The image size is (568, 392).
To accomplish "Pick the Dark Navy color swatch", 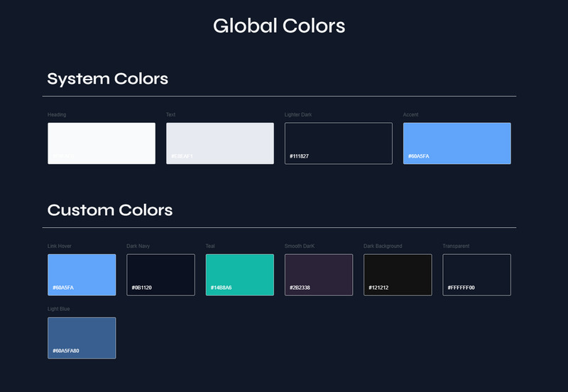I will pyautogui.click(x=160, y=274).
